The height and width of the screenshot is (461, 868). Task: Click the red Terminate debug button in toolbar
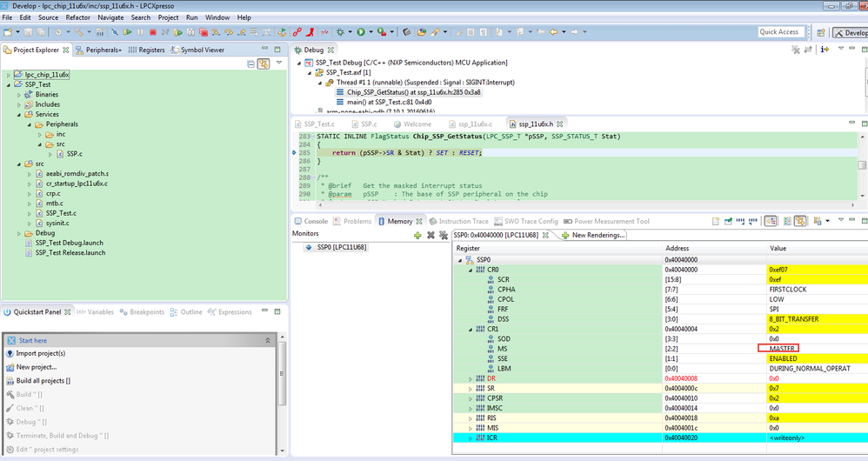(153, 32)
